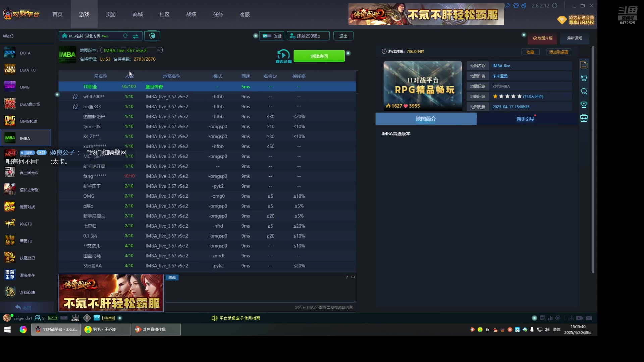Open the 客服 navigation tab

coord(245,14)
